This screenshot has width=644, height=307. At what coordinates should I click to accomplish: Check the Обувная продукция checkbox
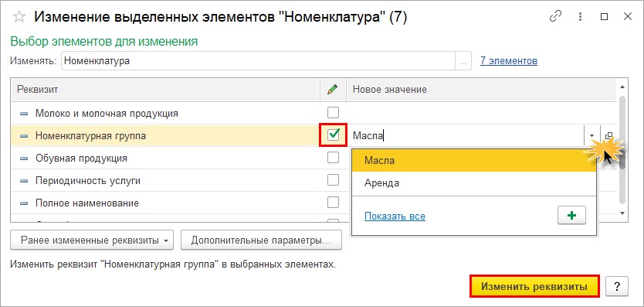pos(333,157)
